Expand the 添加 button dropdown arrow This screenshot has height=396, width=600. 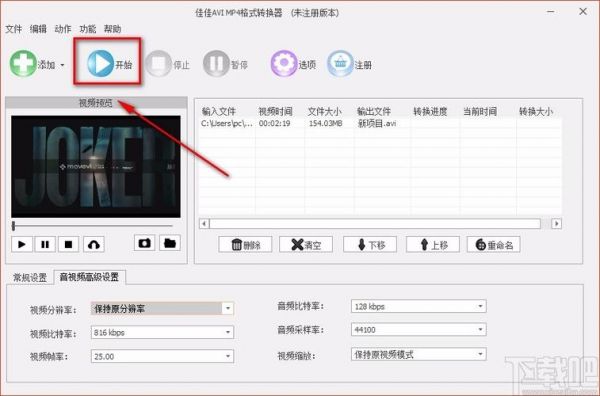click(62, 65)
